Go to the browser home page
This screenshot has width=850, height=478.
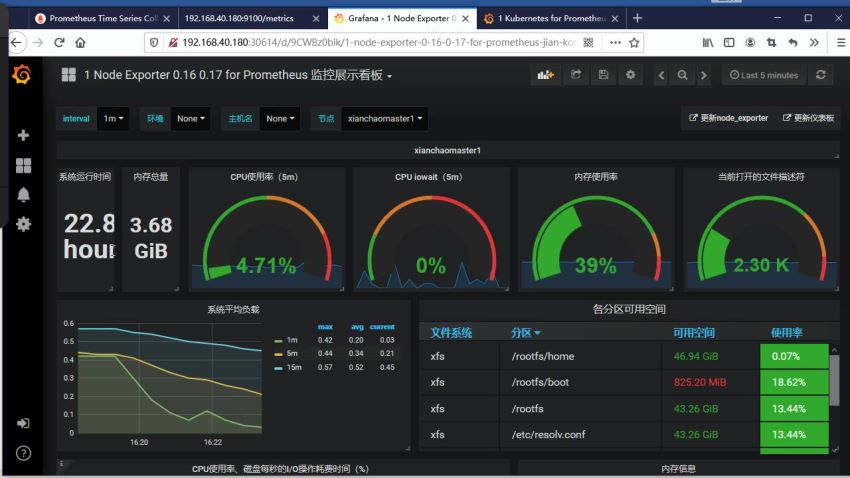click(x=80, y=42)
